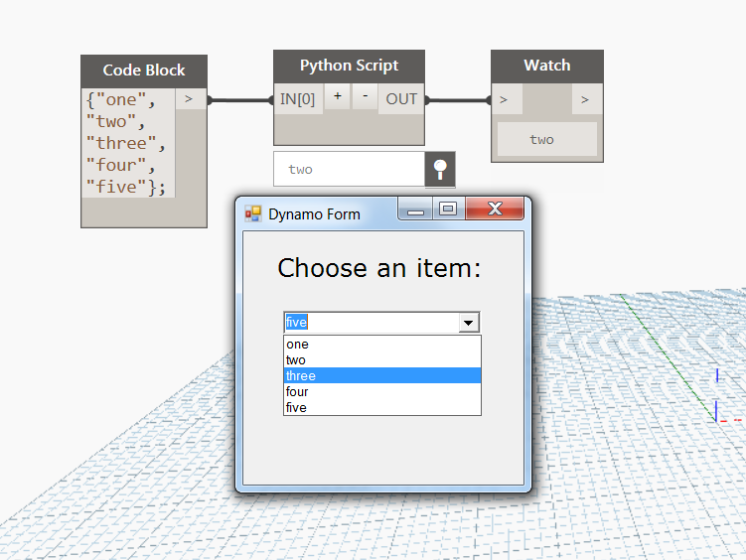
Task: Click 'two' value in Watch node
Action: coord(542,139)
